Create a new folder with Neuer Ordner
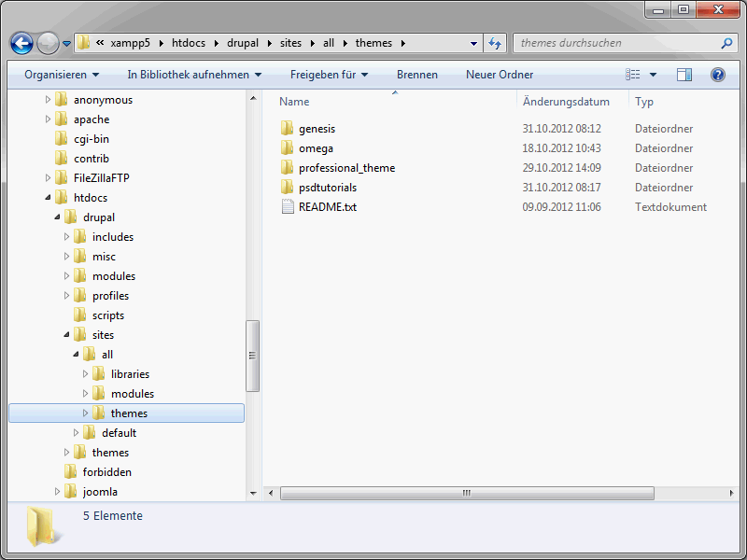This screenshot has height=560, width=747. point(500,75)
